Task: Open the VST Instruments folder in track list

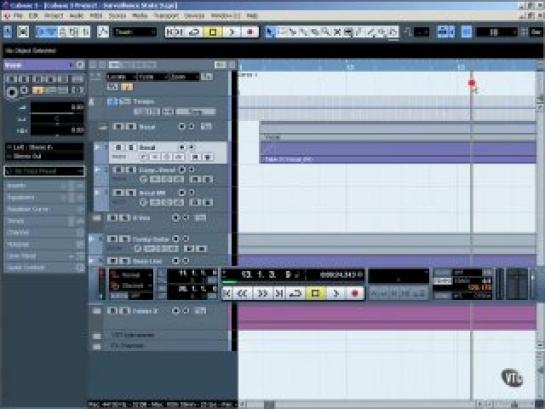Action: (97, 336)
